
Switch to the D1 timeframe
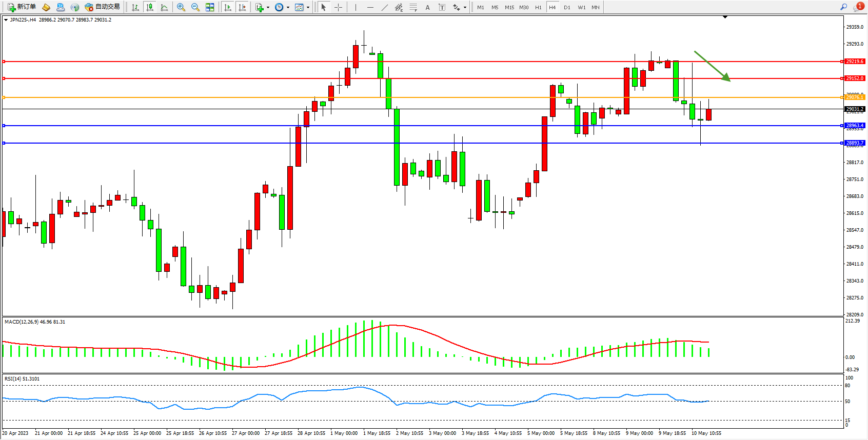click(567, 7)
